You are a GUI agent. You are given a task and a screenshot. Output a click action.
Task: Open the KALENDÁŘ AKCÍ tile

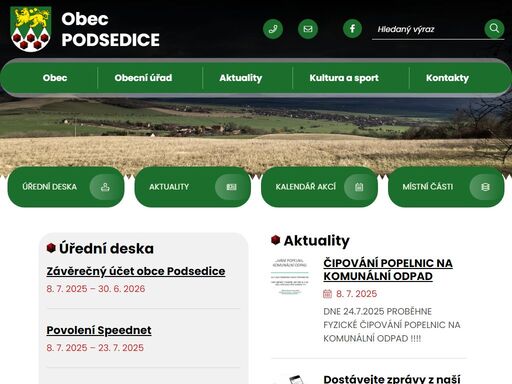point(319,187)
